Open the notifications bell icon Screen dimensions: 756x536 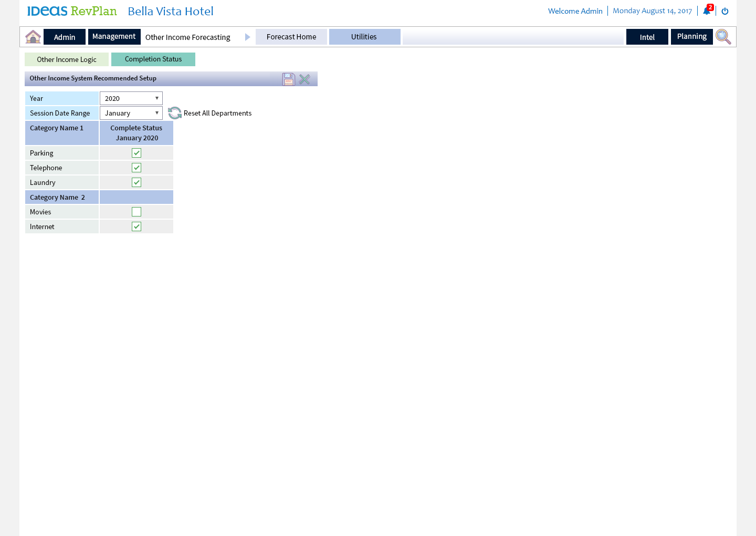click(x=707, y=11)
